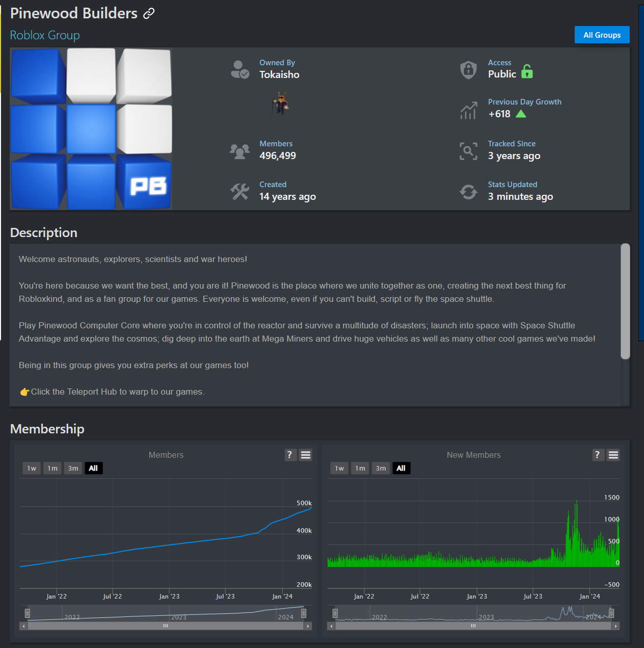Click the Stats Updated refresh icon
The width and height of the screenshot is (644, 648).
pyautogui.click(x=468, y=192)
